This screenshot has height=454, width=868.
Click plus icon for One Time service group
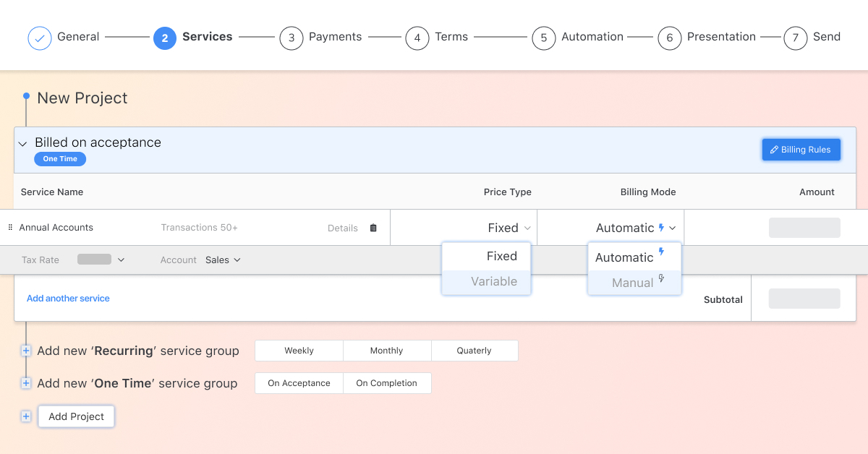(26, 383)
